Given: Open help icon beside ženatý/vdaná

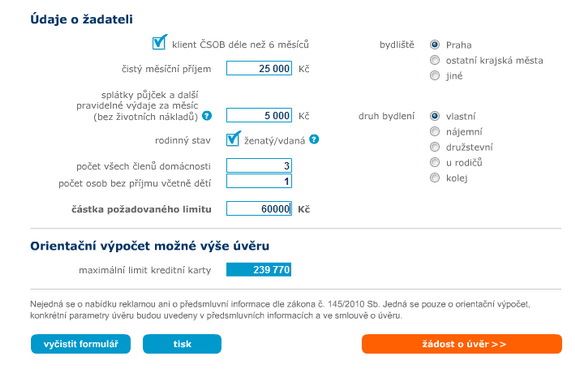Looking at the screenshot, I should [x=314, y=139].
